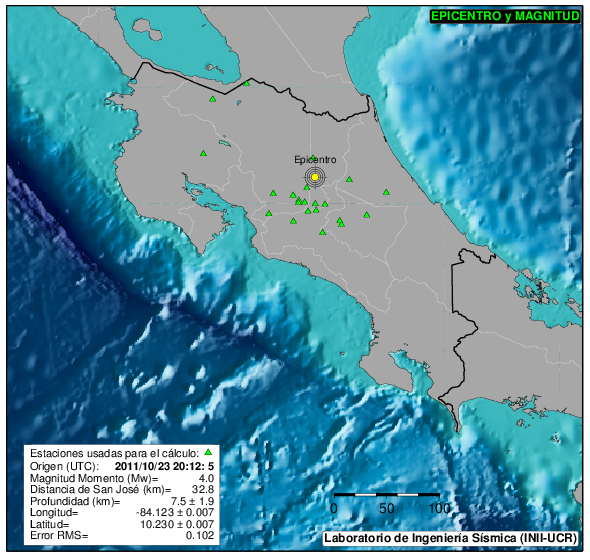Click the Magnitud Momento value 4.0

click(206, 478)
